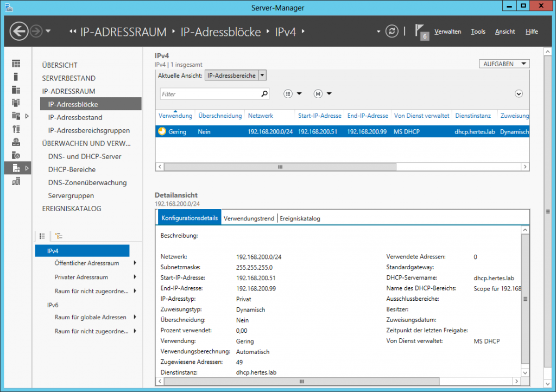Click the magnifier icon in Filter box

tap(264, 94)
